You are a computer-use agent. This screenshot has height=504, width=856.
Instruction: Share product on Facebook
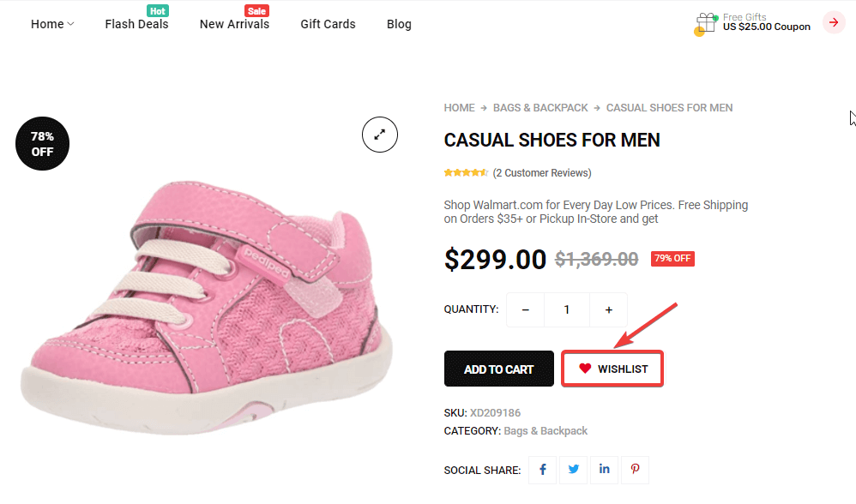543,469
